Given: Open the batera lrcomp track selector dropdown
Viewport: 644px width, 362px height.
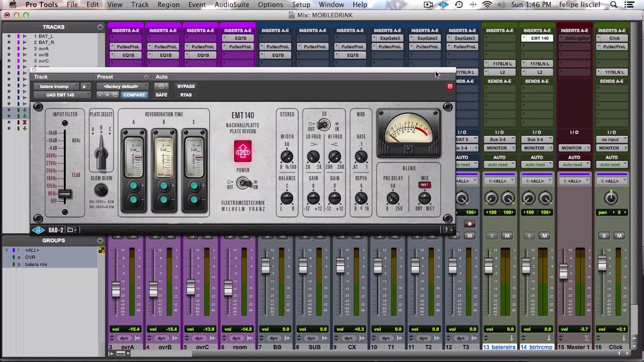Looking at the screenshot, I should pos(56,86).
